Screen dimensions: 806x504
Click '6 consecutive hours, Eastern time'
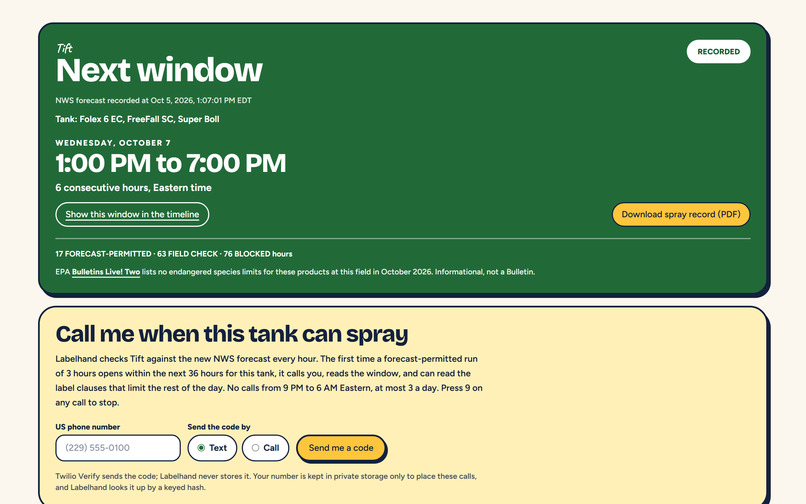tap(134, 188)
